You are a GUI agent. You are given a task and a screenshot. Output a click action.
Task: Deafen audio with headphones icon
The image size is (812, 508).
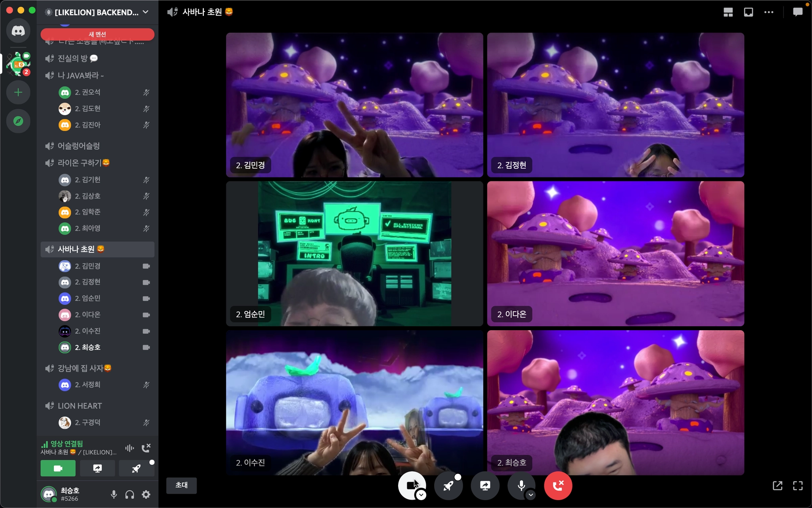130,495
